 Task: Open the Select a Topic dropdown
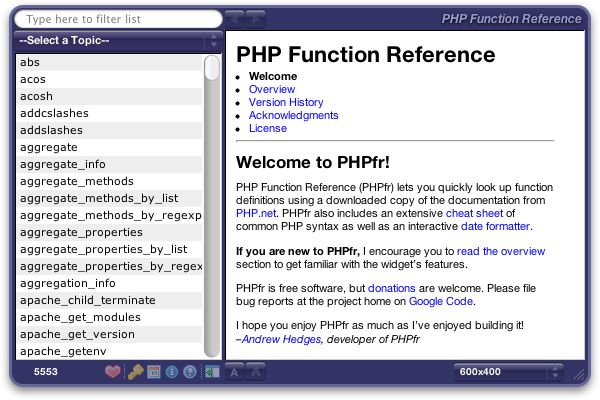(x=118, y=41)
